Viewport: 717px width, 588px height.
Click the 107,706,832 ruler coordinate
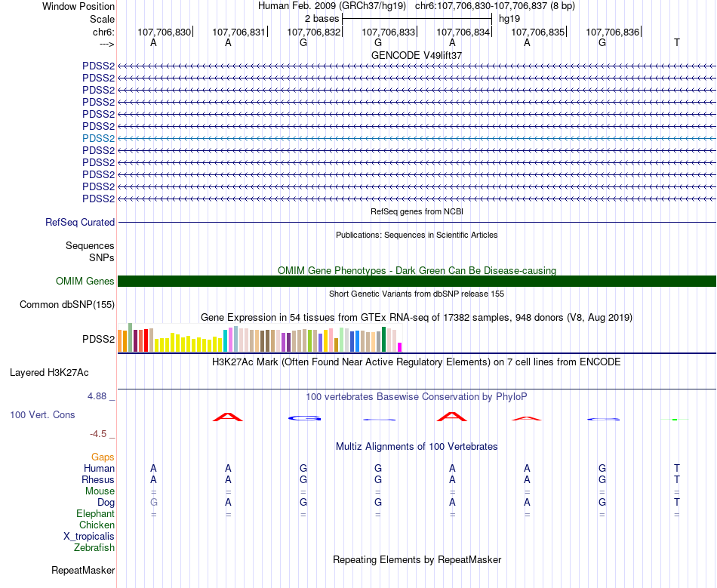tap(314, 32)
